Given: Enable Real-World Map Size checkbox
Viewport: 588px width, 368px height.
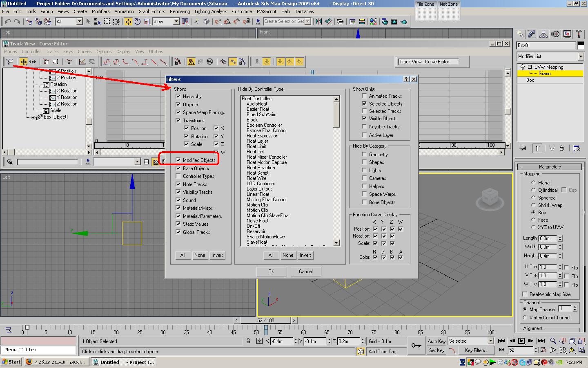Looking at the screenshot, I should pyautogui.click(x=525, y=294).
